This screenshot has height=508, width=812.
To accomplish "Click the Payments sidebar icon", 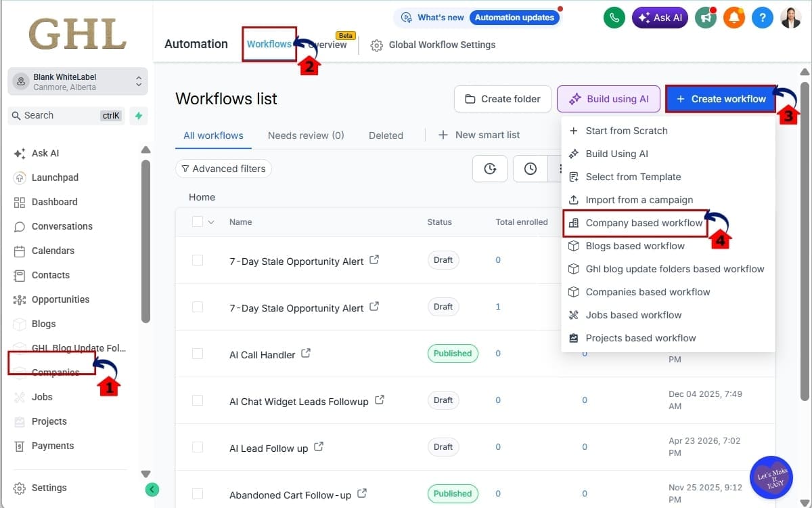I will [20, 446].
